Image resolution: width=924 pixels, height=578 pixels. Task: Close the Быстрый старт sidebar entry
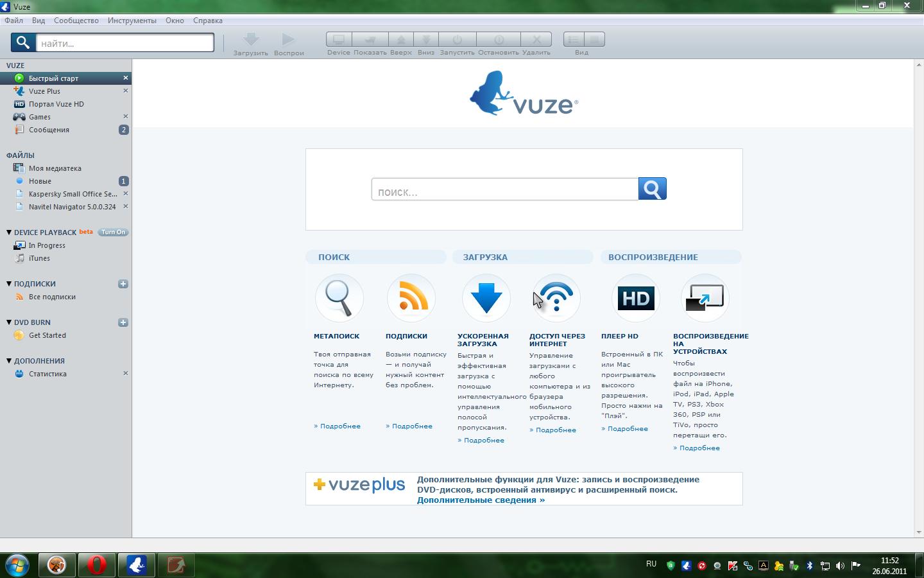pos(126,78)
